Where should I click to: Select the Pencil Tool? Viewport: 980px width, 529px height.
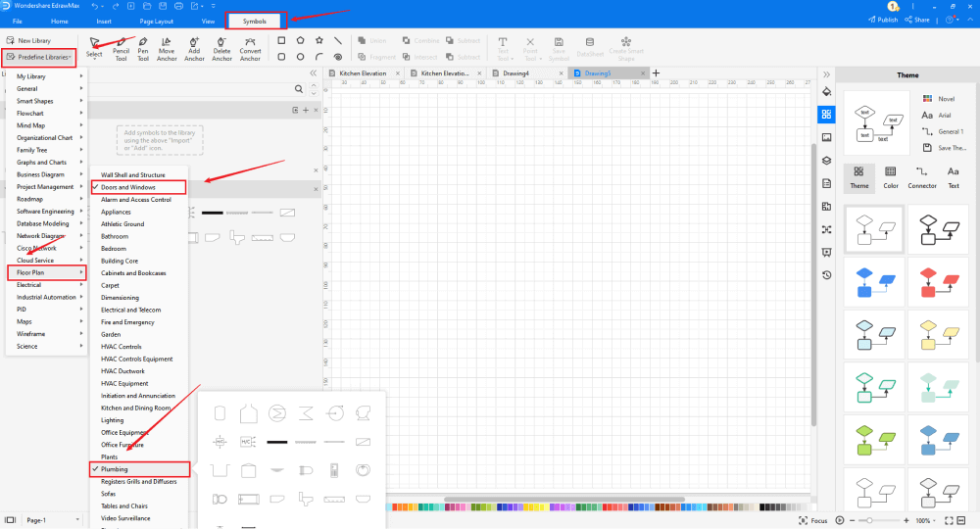(x=121, y=48)
